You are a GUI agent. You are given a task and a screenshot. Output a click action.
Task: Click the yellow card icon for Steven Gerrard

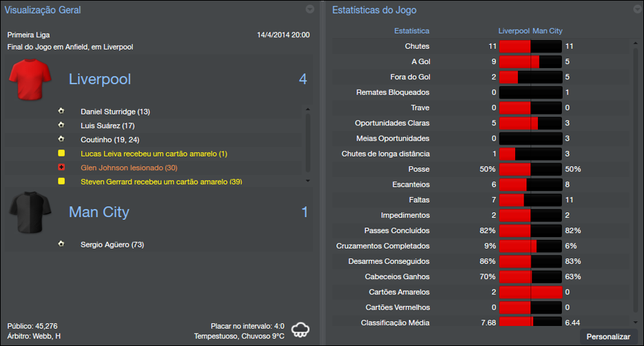point(61,181)
